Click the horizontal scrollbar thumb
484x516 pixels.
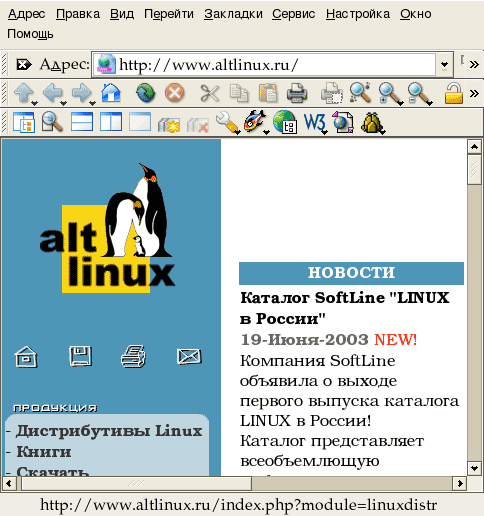136,483
